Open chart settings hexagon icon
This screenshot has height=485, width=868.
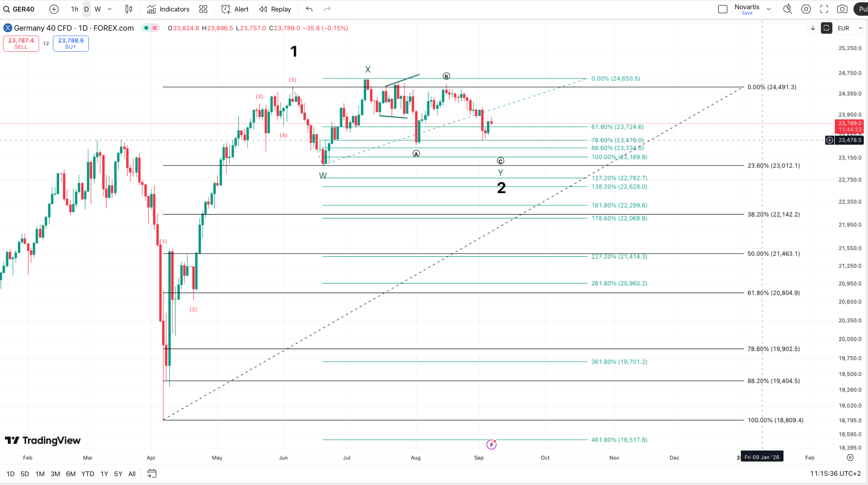[806, 9]
